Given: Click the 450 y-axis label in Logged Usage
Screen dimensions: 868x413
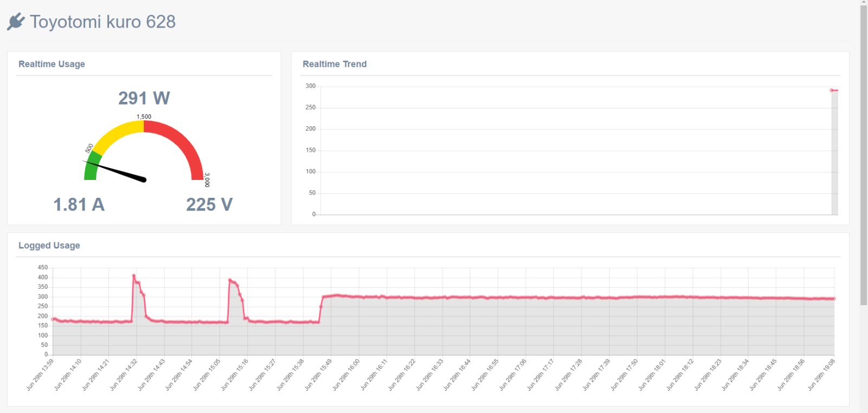Looking at the screenshot, I should pos(43,268).
